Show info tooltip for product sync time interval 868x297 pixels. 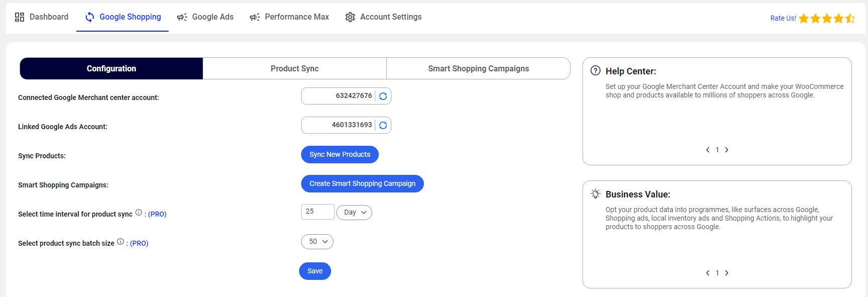tap(139, 213)
